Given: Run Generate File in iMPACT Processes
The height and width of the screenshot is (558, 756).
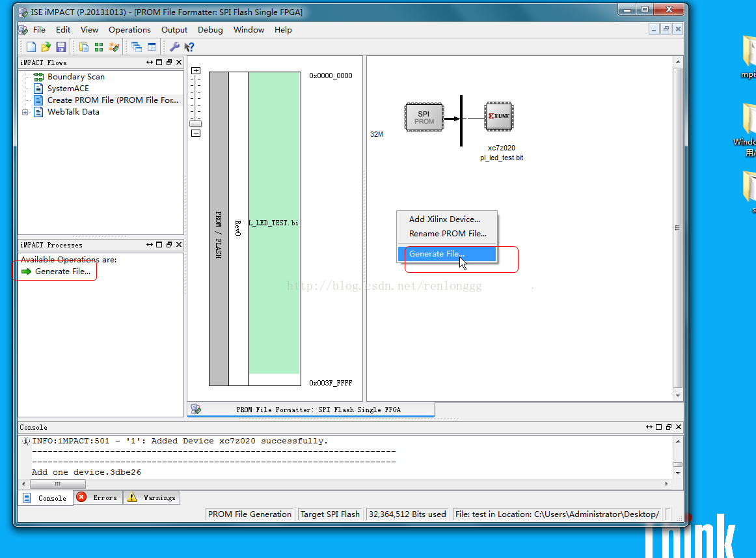Looking at the screenshot, I should [x=62, y=272].
